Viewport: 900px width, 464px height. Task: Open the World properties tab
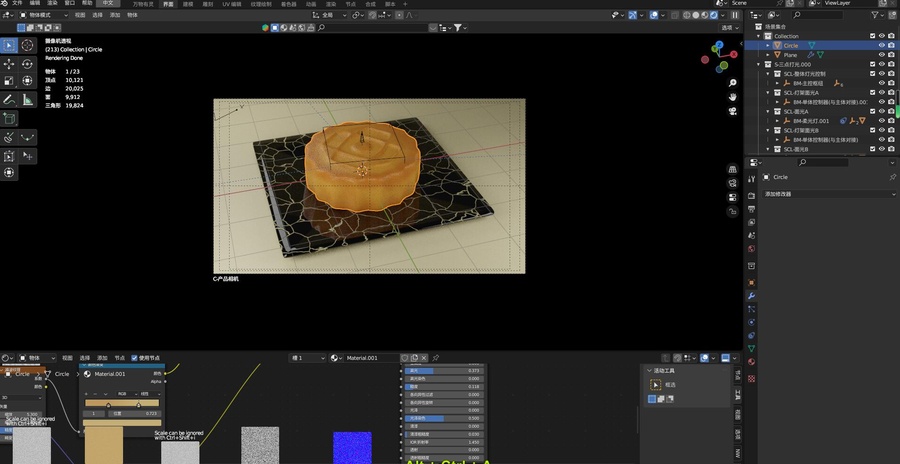(x=751, y=249)
